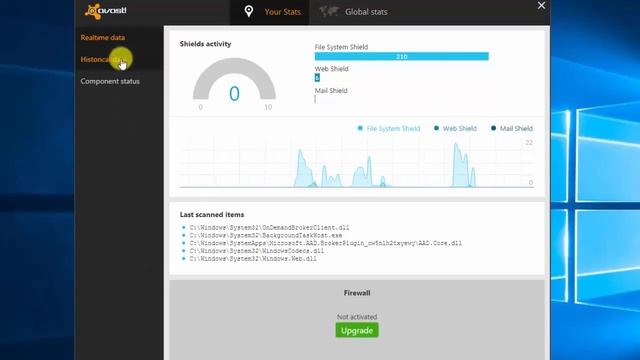
Task: Select the OnDemandBrokerClient.dll scanned item
Action: point(269,227)
